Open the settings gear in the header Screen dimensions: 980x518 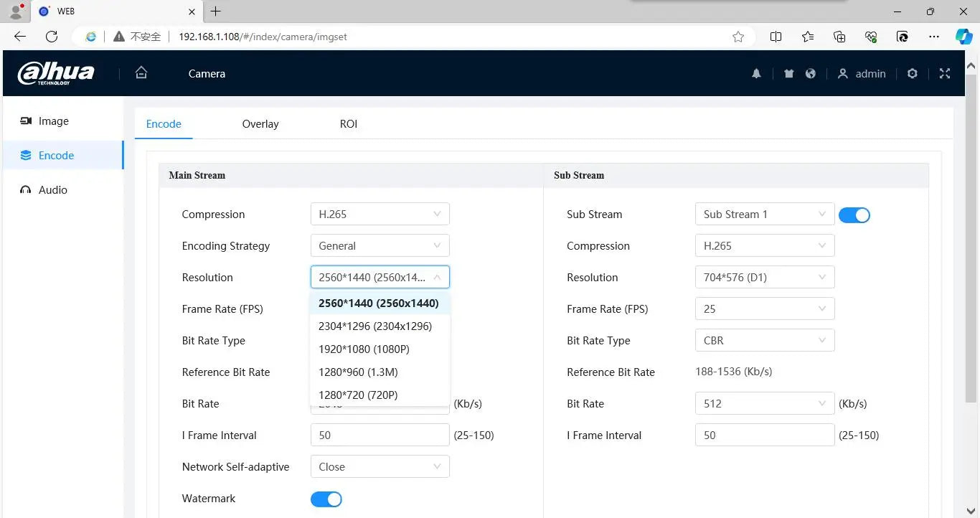coord(913,73)
